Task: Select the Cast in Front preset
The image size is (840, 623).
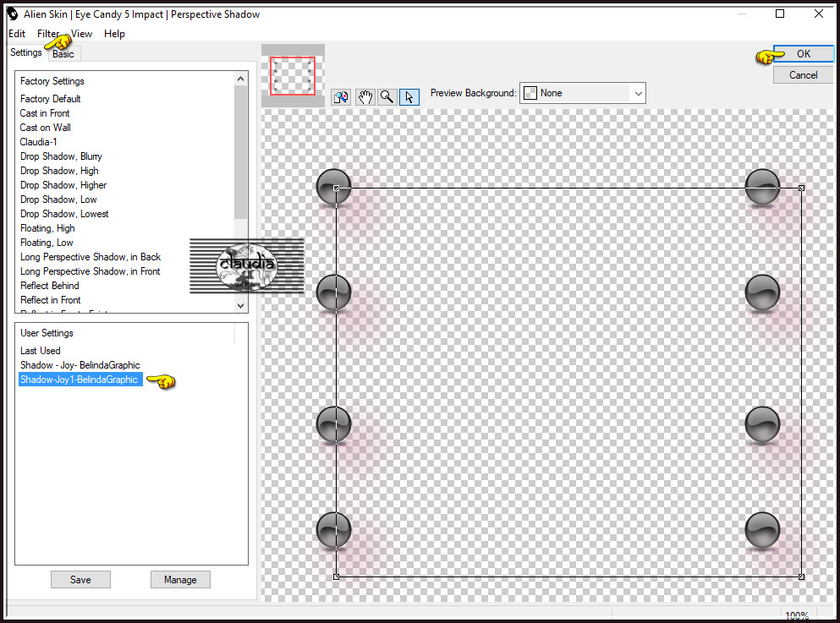Action: [45, 113]
